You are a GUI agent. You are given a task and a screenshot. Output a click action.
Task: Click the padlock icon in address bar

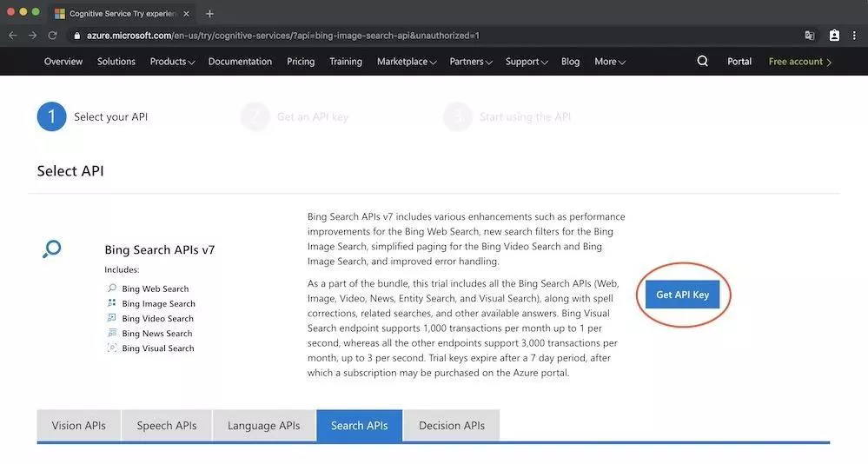pyautogui.click(x=77, y=36)
